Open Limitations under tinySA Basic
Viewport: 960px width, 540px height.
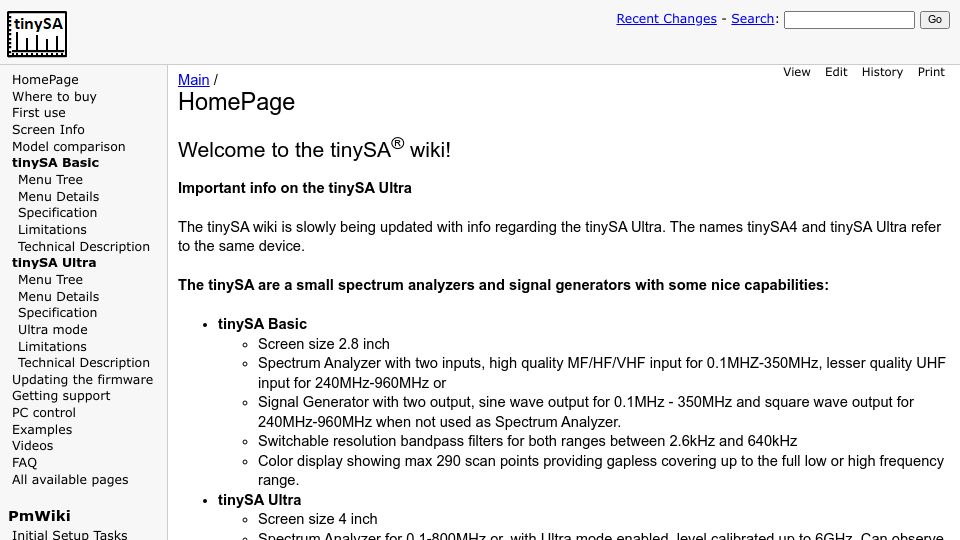[52, 230]
